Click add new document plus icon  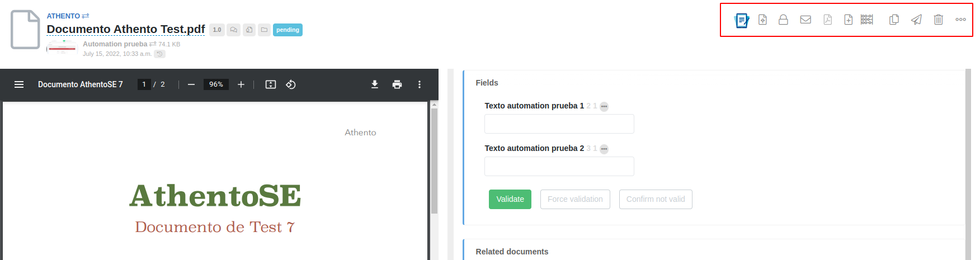[848, 20]
